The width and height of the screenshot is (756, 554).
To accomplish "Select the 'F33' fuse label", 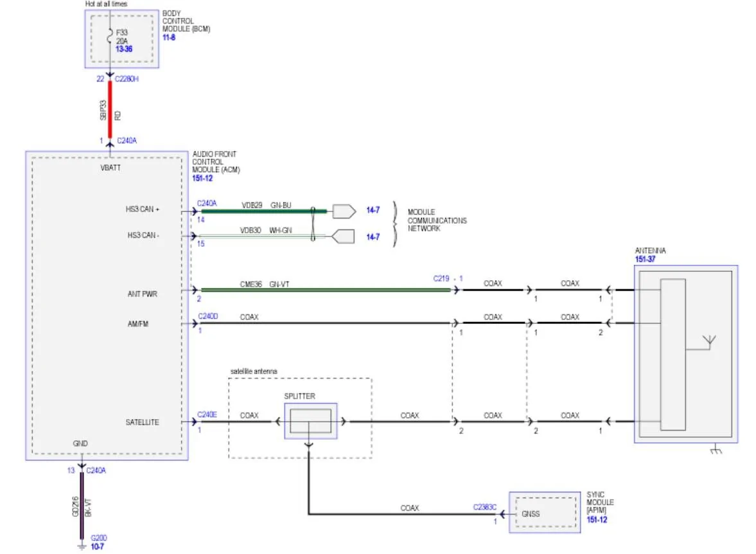I will click(x=122, y=32).
